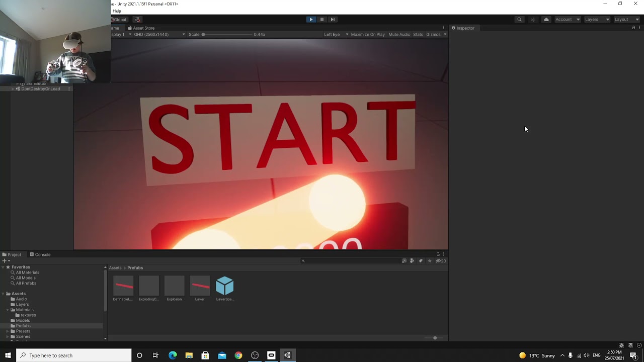Open the Left Eye dropdown
This screenshot has width=644, height=362.
[x=336, y=35]
